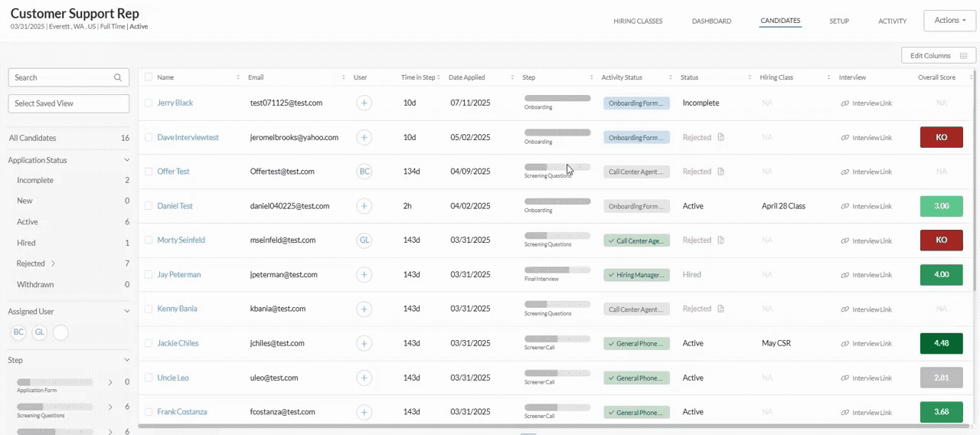Click column layout icon in Edit Columns
The image size is (980, 435).
coord(963,55)
